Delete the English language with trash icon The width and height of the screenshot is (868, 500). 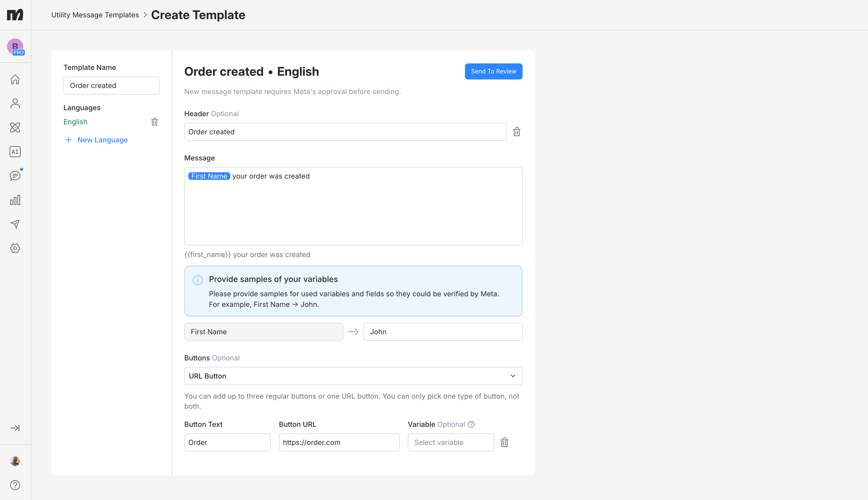click(155, 122)
